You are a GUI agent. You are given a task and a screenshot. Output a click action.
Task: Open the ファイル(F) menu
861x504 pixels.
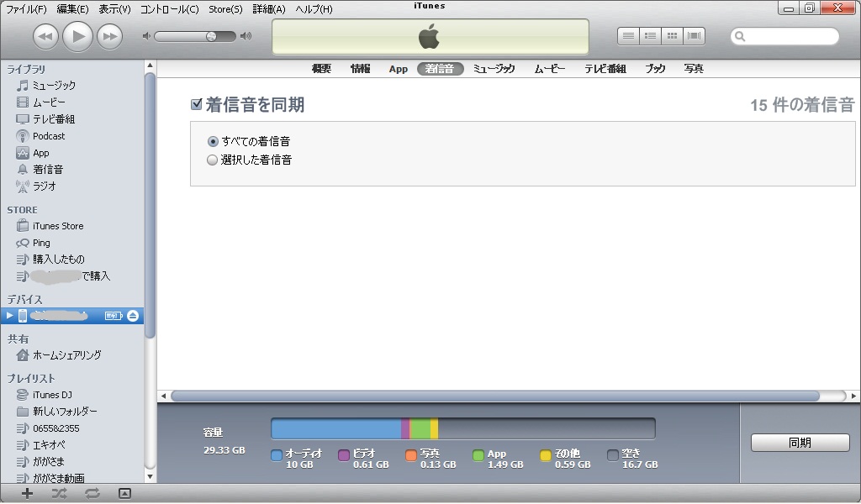[x=26, y=9]
